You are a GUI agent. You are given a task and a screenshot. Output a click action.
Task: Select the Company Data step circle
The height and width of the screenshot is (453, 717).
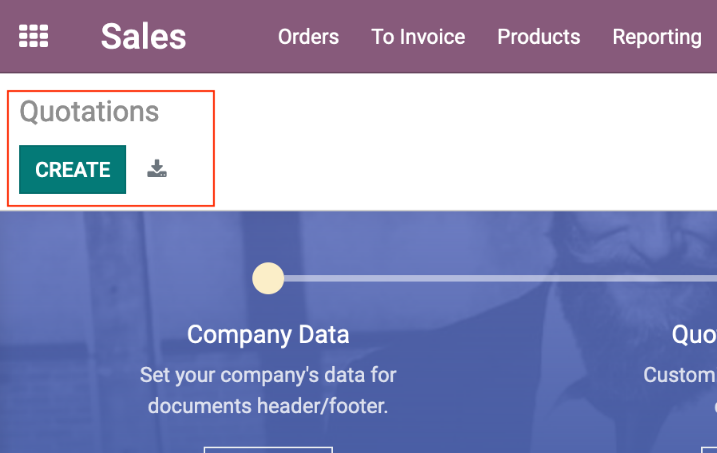click(x=268, y=278)
